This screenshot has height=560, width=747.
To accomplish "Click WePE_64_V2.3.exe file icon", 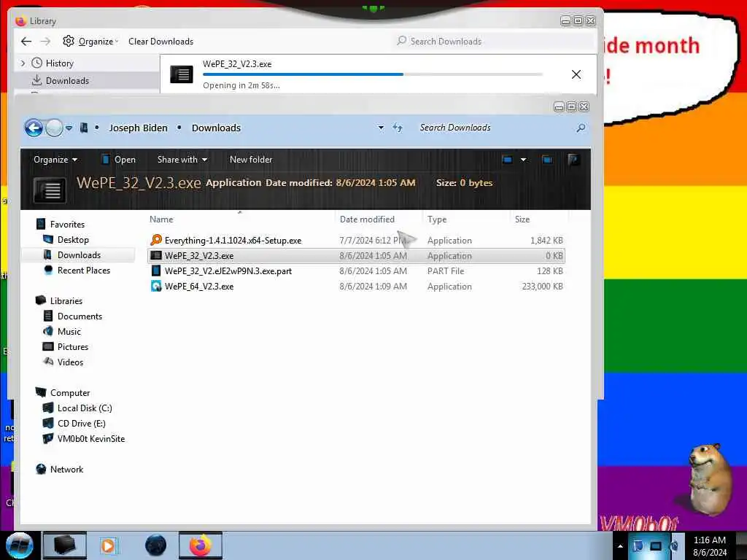I will click(156, 286).
